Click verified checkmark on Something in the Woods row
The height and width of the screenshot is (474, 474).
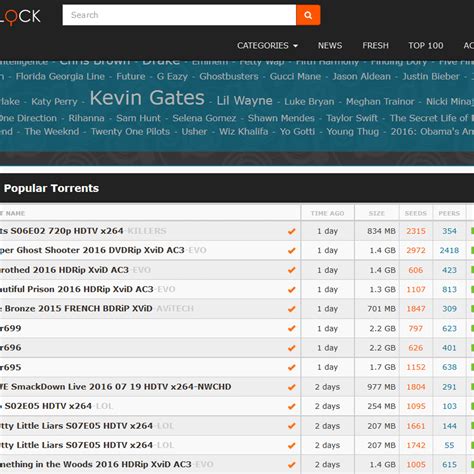pyautogui.click(x=292, y=465)
